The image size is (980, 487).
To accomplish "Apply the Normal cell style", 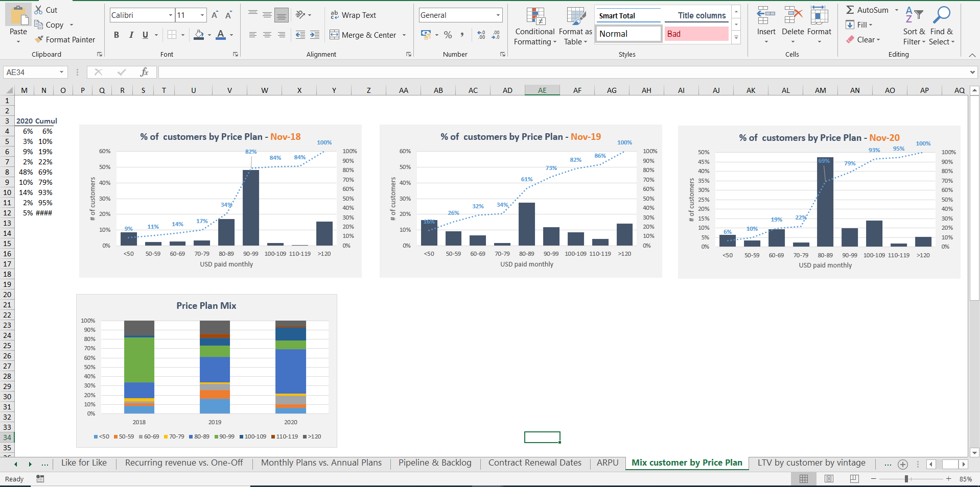I will point(628,34).
